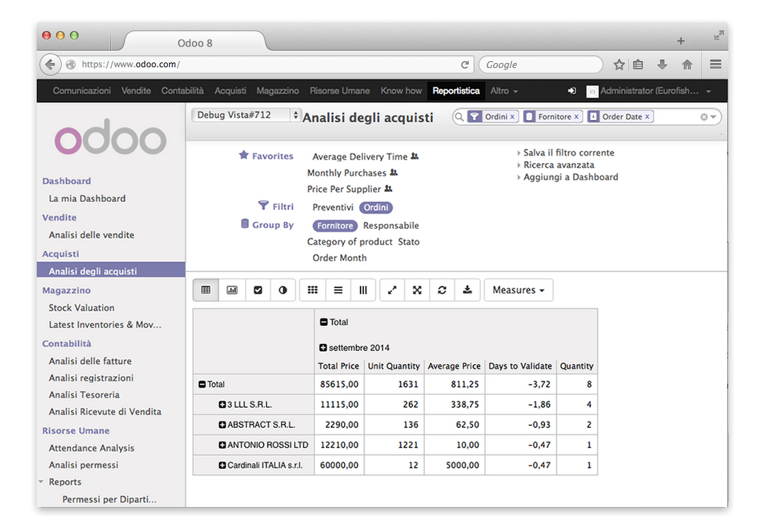Click inside the Google search field
The image size is (767, 532).
[541, 64]
